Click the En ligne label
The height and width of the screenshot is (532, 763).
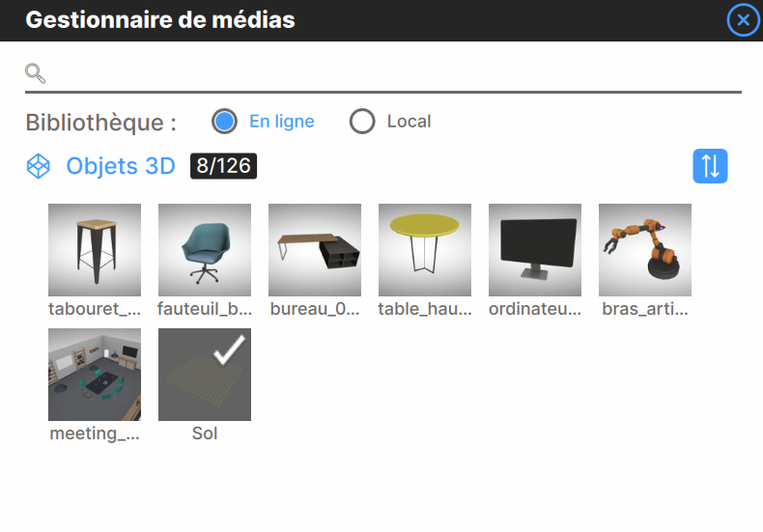[x=282, y=121]
